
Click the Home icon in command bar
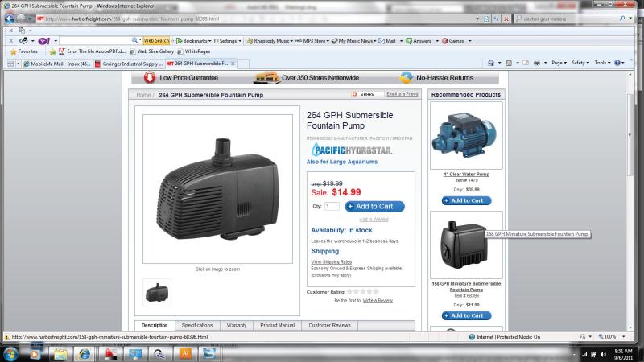[x=491, y=63]
